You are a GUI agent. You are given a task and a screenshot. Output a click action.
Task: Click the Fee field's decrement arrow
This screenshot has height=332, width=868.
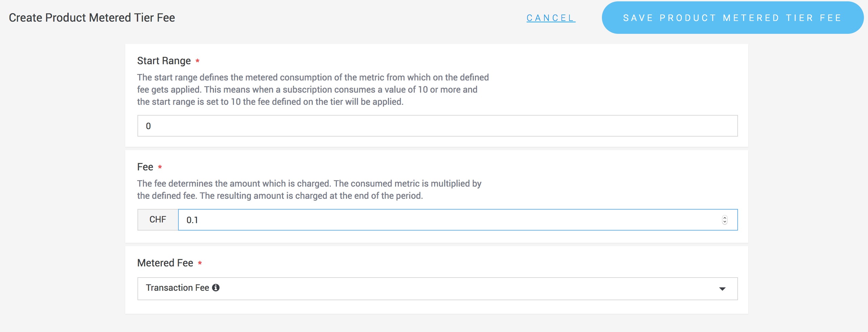(x=724, y=222)
